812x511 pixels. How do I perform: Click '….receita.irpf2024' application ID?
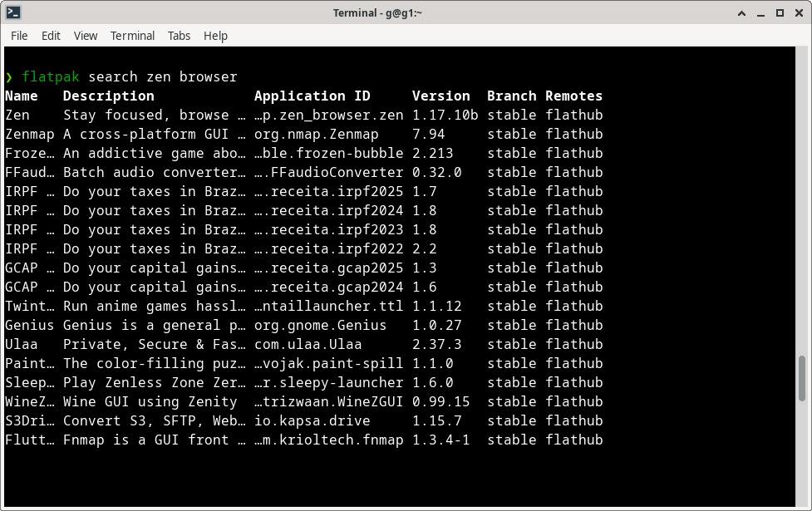point(329,211)
